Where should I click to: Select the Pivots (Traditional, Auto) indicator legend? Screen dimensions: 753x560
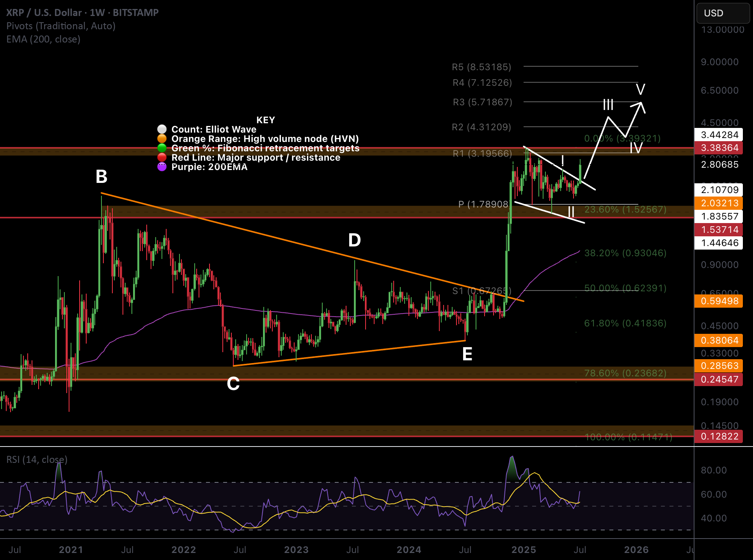[x=61, y=26]
